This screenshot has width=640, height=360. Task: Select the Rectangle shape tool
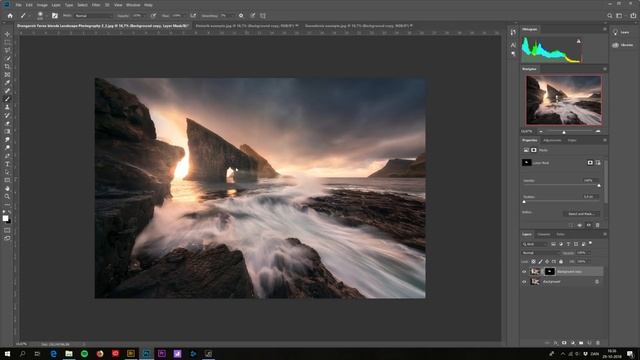[7, 180]
